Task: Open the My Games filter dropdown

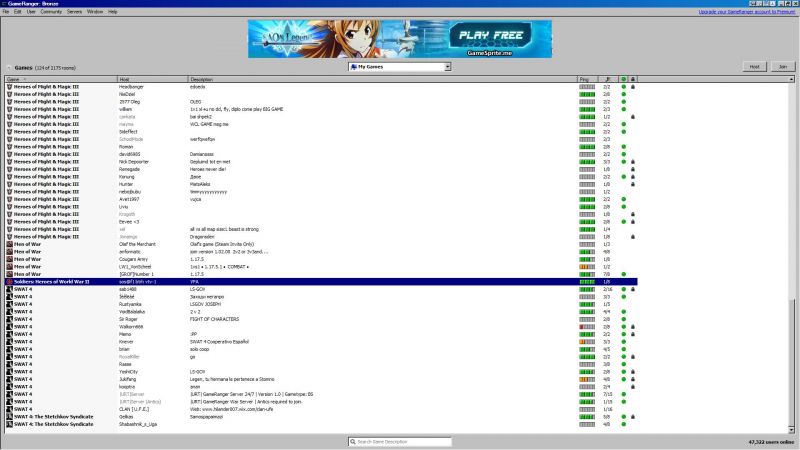Action: click(399, 67)
